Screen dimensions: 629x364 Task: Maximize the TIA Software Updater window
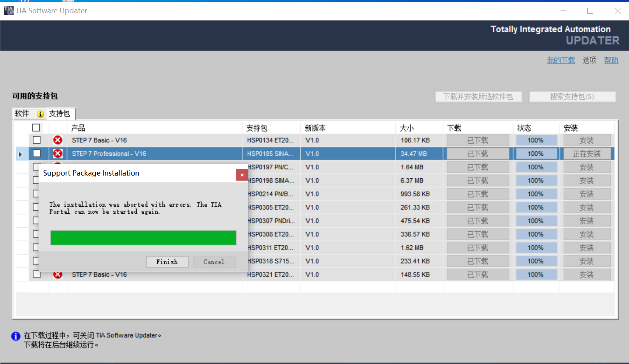click(x=590, y=11)
